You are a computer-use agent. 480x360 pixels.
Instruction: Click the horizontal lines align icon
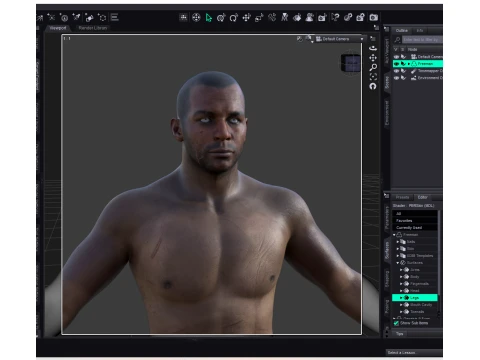point(115,17)
